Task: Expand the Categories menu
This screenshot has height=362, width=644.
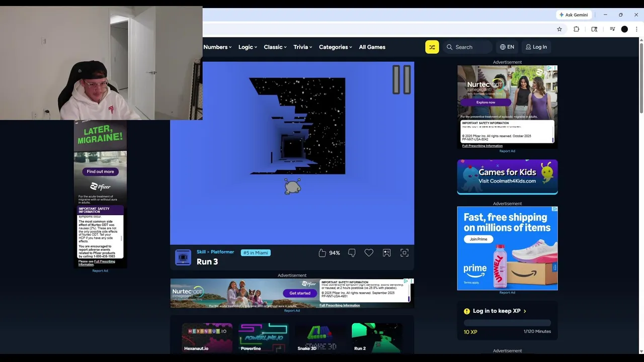Action: click(x=336, y=47)
